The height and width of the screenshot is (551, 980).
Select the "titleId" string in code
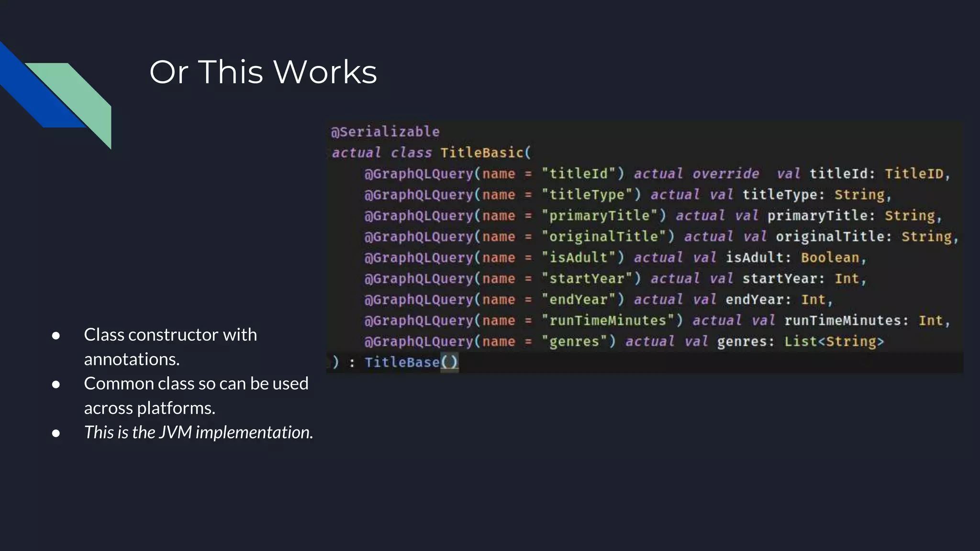click(x=579, y=173)
